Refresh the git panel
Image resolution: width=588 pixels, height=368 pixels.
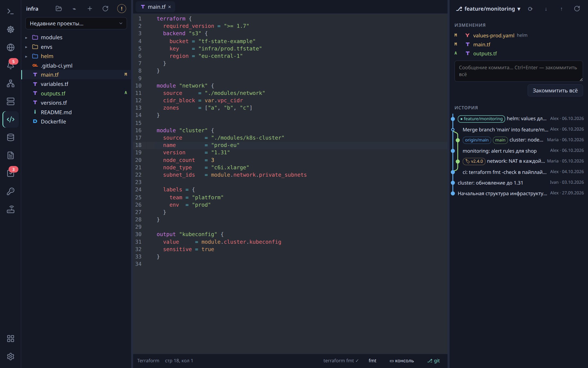tap(577, 9)
